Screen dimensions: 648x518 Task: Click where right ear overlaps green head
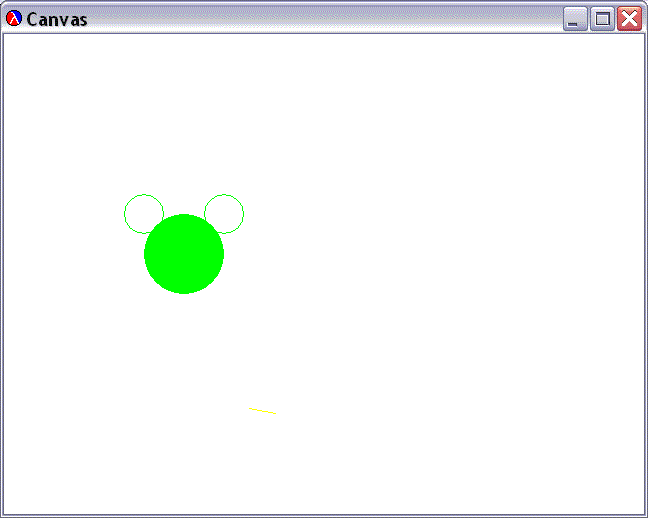[x=211, y=227]
